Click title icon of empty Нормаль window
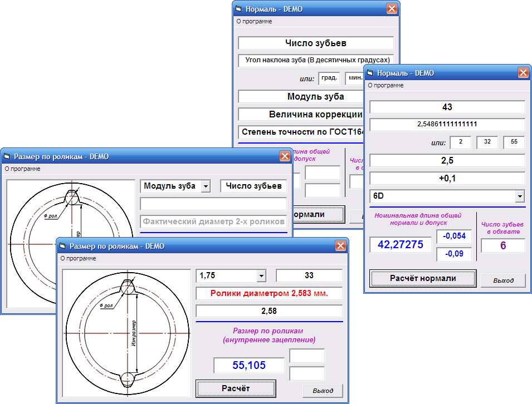The height and width of the screenshot is (404, 532). 239,9
